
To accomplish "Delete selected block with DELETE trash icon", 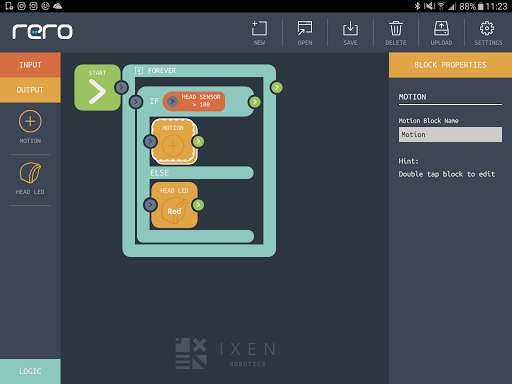I will coord(396,33).
